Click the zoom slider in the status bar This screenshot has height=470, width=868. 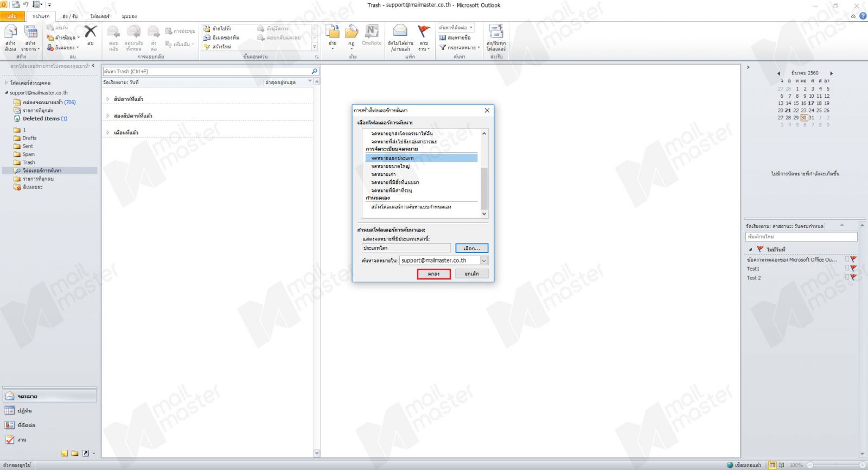835,465
